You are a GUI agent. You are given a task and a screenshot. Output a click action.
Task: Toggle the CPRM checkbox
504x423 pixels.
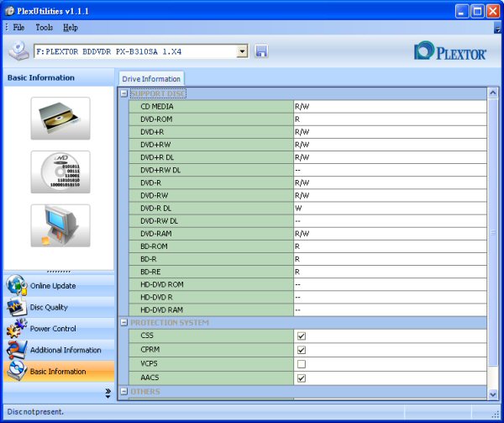pos(302,350)
